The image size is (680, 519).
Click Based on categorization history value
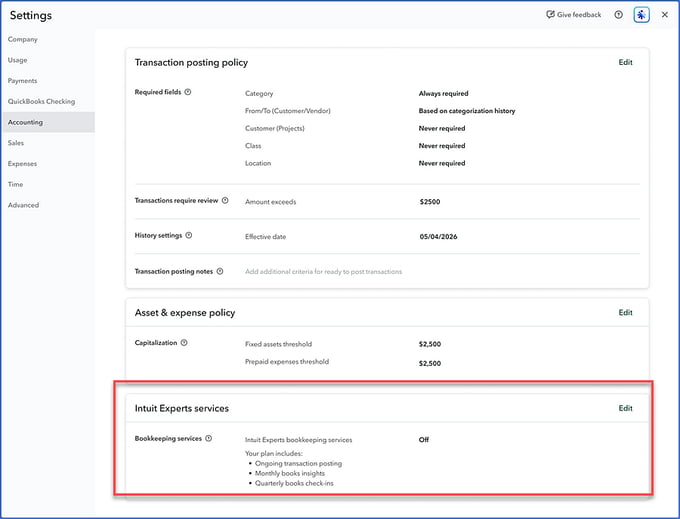[467, 111]
